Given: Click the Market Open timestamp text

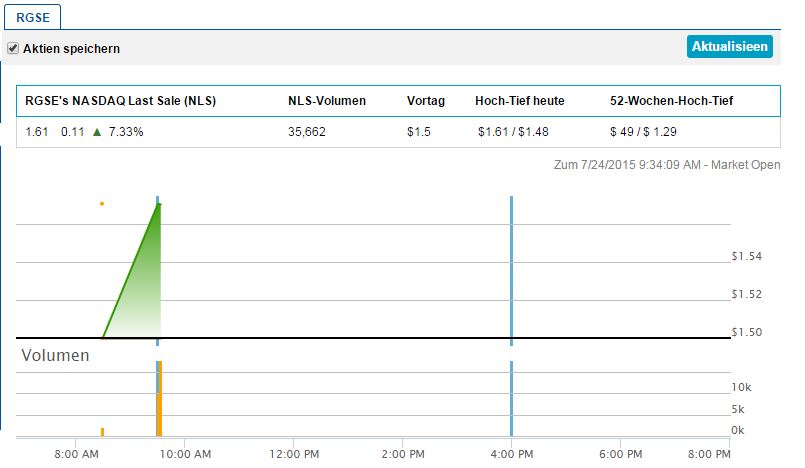Looking at the screenshot, I should coord(665,164).
